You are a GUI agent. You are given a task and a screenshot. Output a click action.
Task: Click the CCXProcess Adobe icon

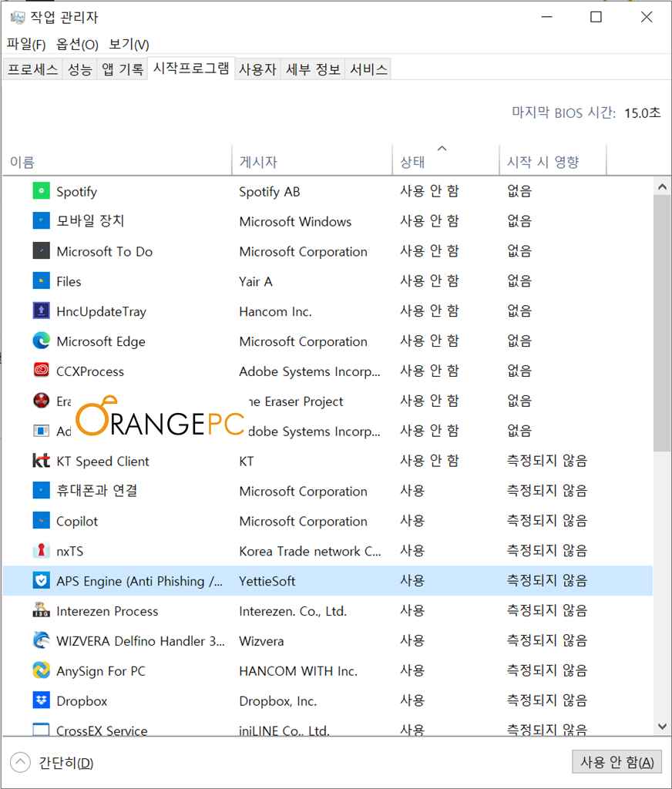[42, 371]
